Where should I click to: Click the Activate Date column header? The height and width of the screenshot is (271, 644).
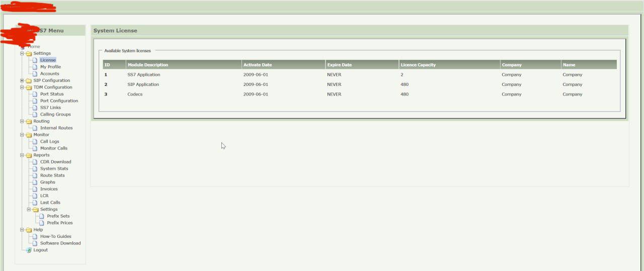point(283,65)
